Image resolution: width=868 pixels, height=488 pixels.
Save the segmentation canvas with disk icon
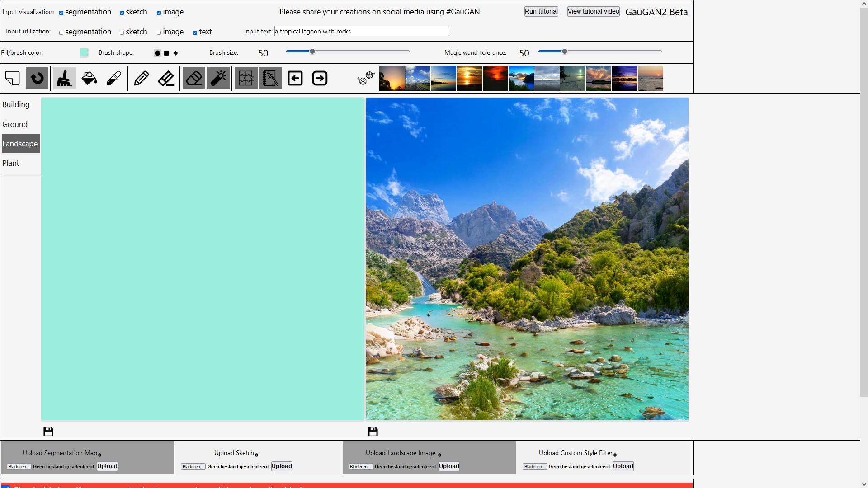[48, 432]
